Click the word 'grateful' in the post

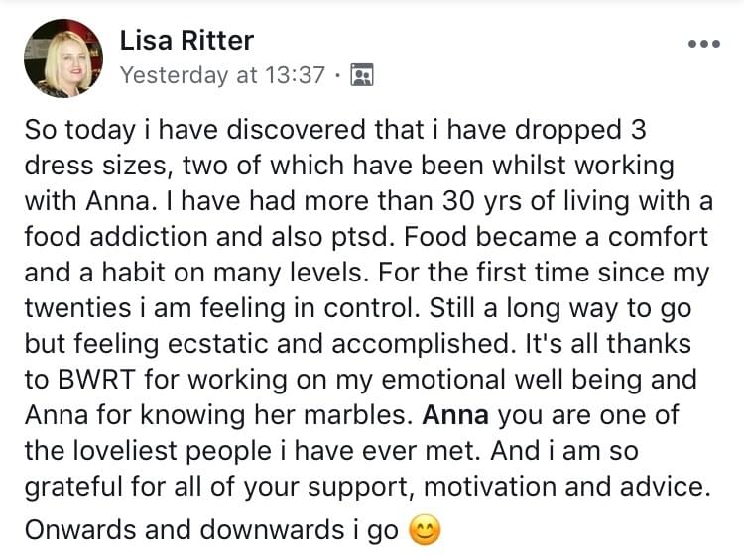(x=73, y=488)
